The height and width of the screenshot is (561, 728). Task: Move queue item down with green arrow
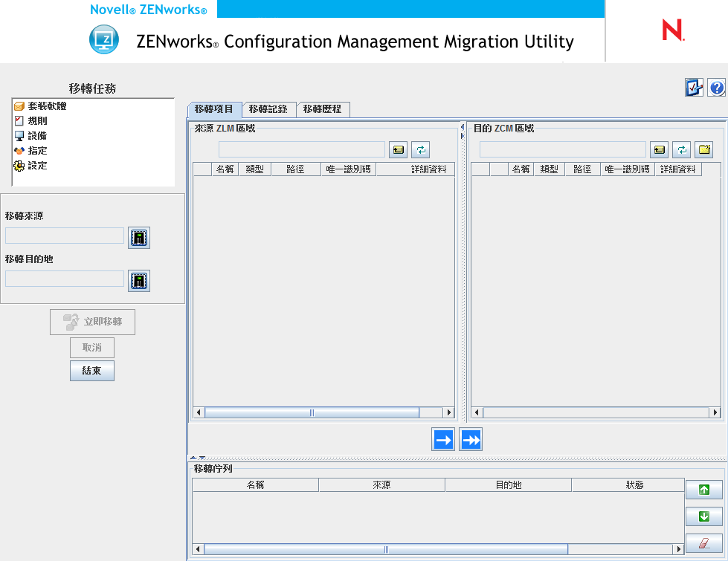704,516
